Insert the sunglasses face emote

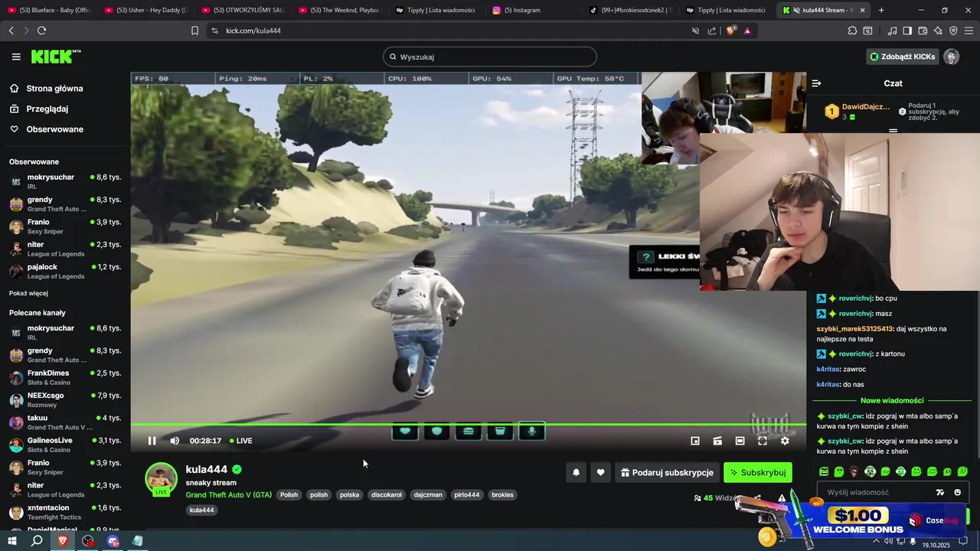click(854, 471)
